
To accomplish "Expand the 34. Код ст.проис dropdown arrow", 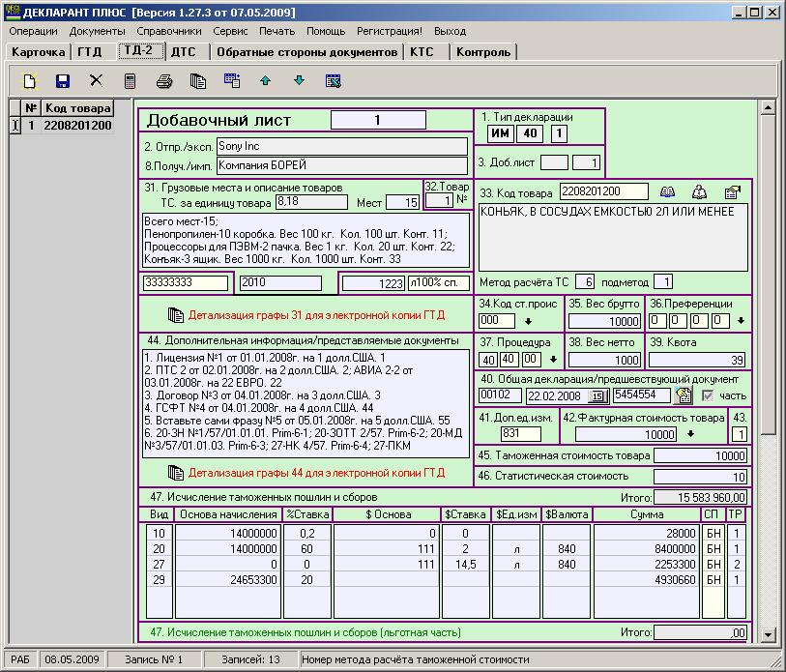I will click(x=528, y=321).
